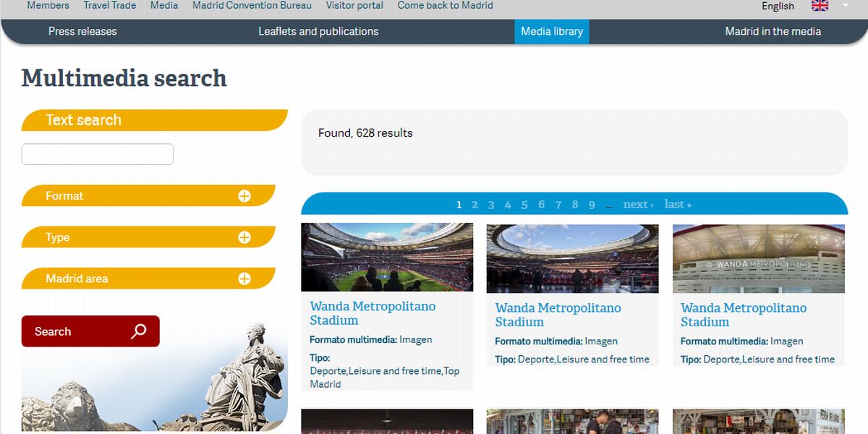This screenshot has height=434, width=868.
Task: Select Leaflets and publications
Action: point(318,31)
